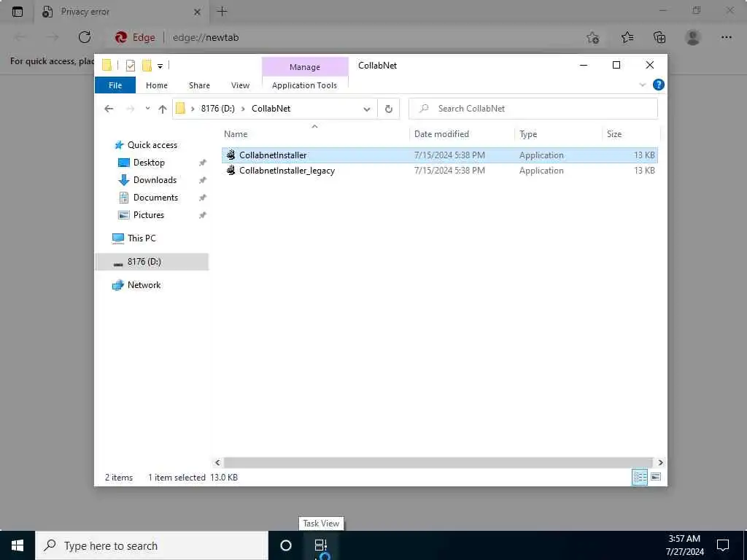Go forward in File Explorer

click(x=130, y=109)
